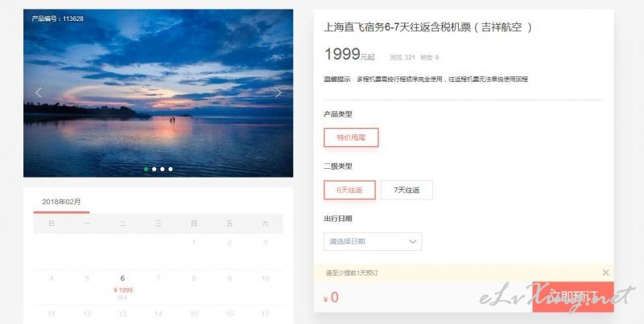This screenshot has height=324, width=644.
Task: Dismiss the advance booking notice
Action: pos(605,273)
